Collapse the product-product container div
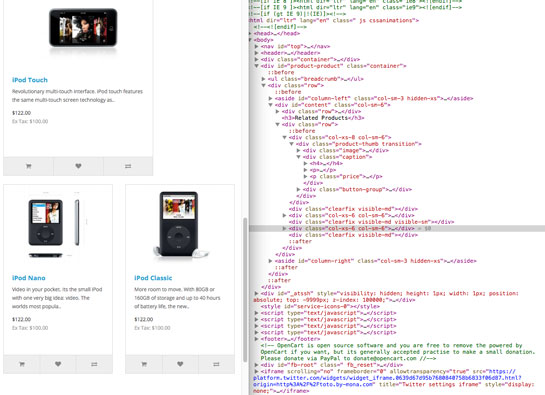The height and width of the screenshot is (395, 545). [x=257, y=66]
